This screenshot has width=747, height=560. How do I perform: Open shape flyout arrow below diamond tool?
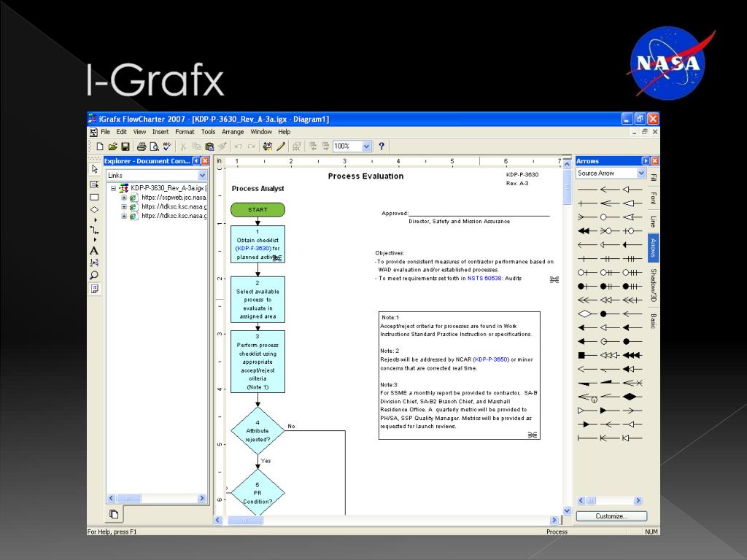pos(95,220)
